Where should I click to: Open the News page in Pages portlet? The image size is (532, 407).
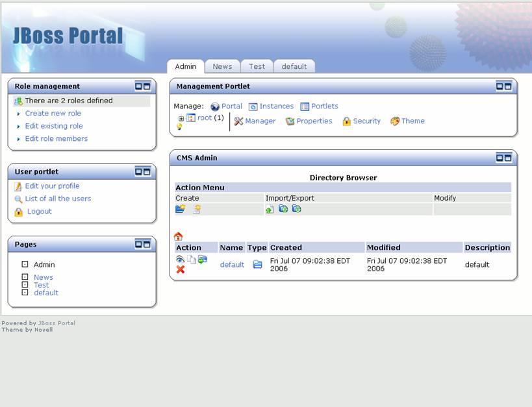point(44,277)
